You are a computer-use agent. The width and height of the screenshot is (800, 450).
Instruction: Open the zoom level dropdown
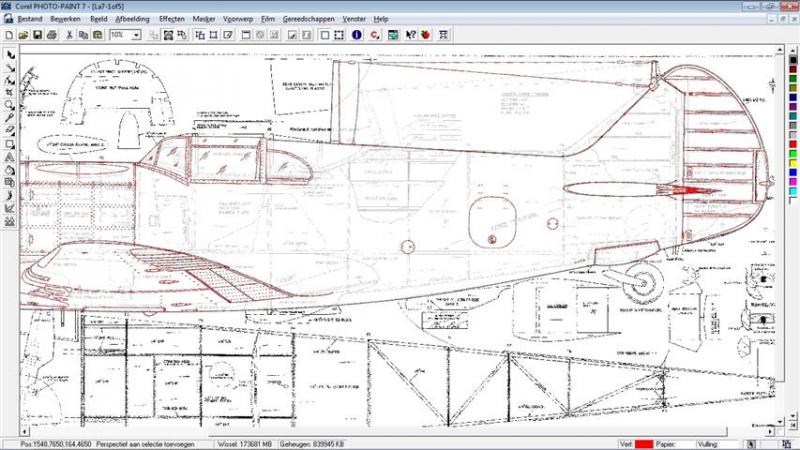coord(136,35)
